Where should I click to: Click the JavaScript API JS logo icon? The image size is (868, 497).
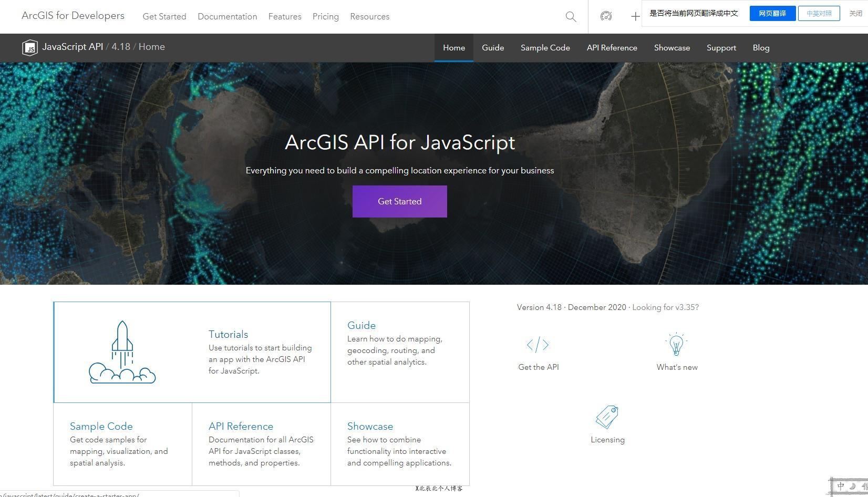30,48
